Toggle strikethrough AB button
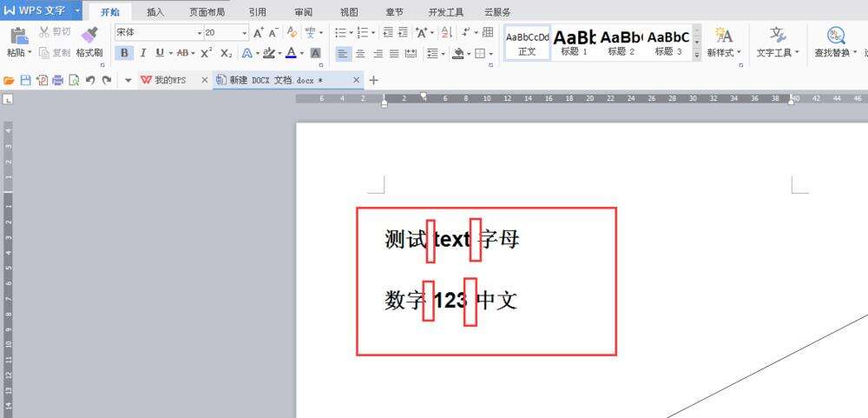 point(182,53)
